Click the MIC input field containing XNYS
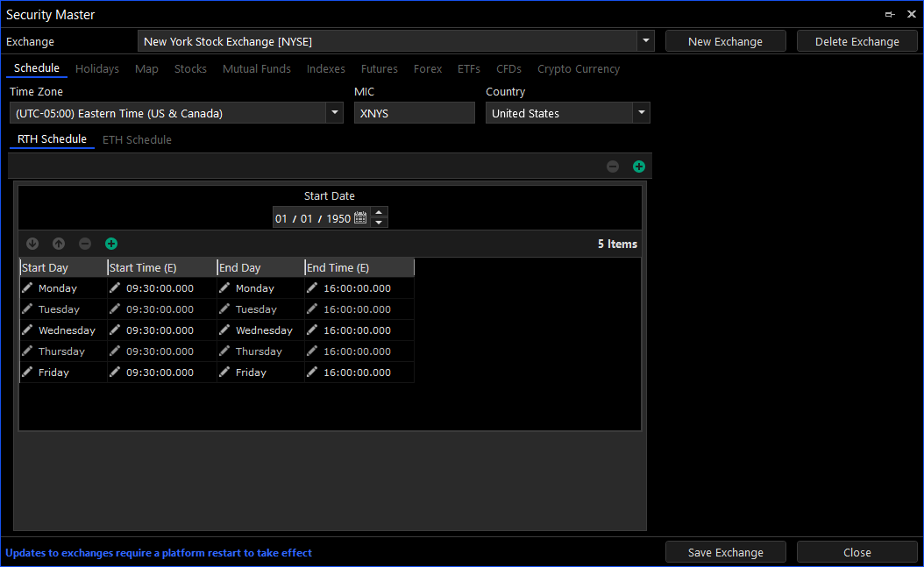Screen dimensions: 924x567 coord(414,113)
